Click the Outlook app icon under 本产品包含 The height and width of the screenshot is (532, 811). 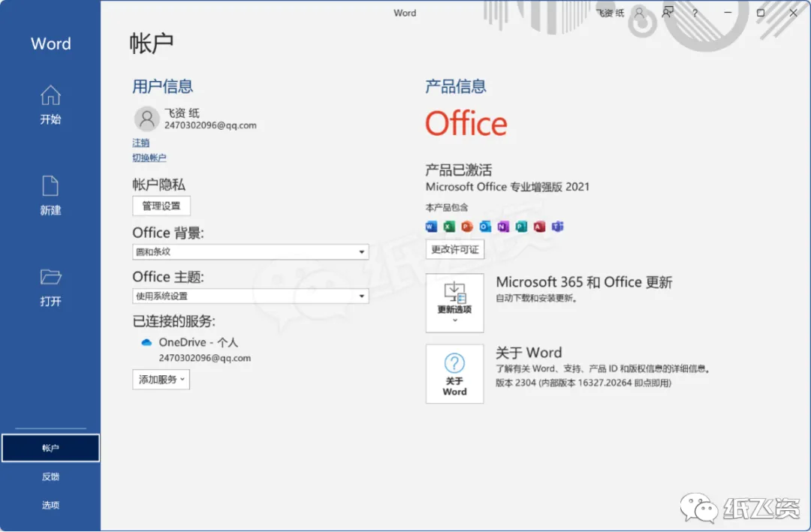(485, 227)
